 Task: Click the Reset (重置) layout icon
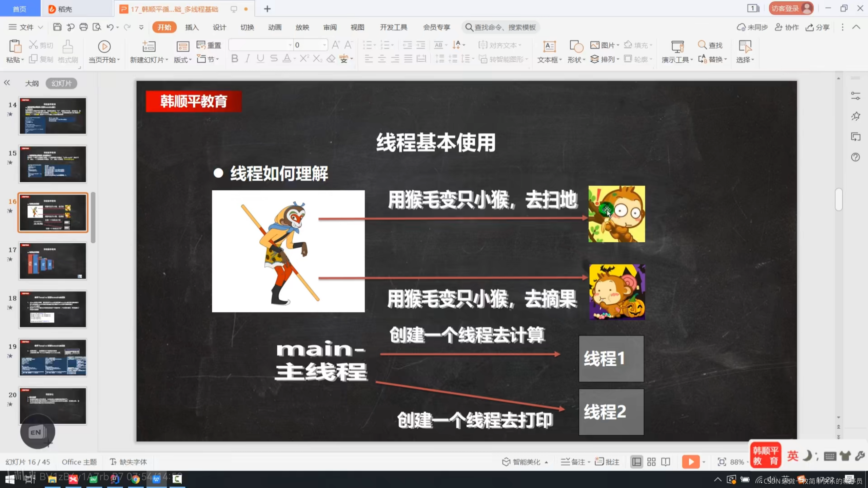click(x=201, y=45)
